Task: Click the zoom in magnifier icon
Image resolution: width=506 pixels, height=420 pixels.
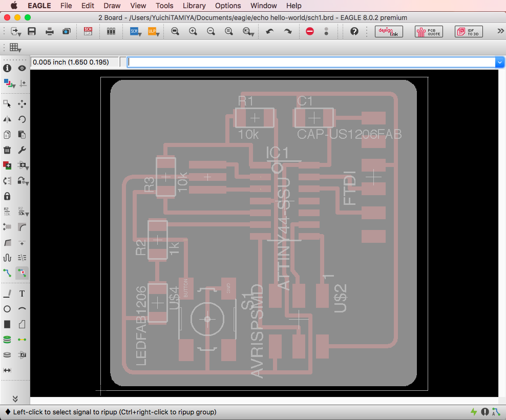Action: (x=193, y=31)
